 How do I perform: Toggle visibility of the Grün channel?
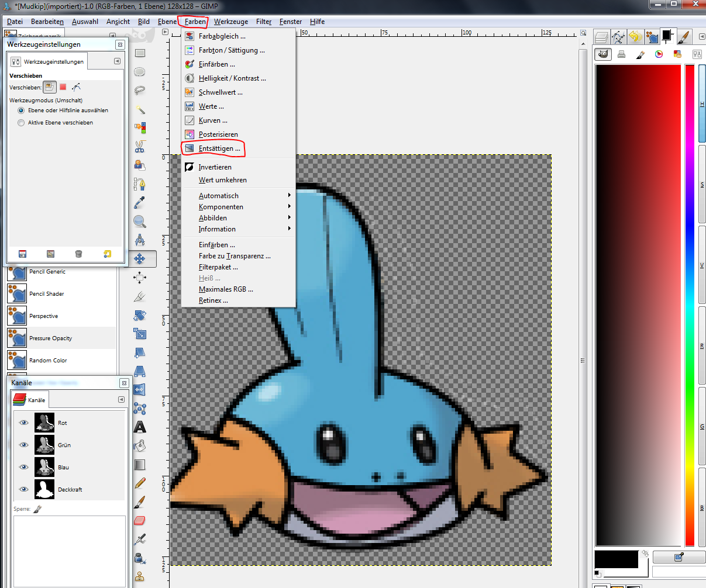[x=24, y=445]
